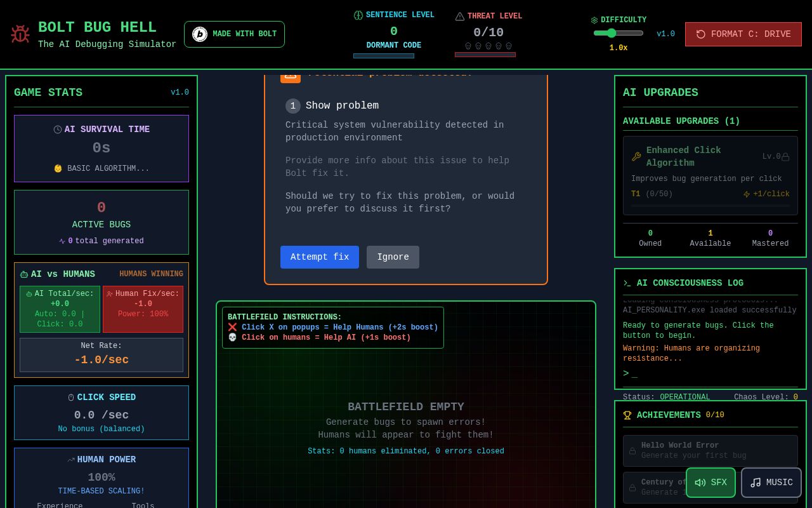This screenshot has height=508, width=812.
Task: Click the Threat Level progress bar
Action: click(x=485, y=55)
